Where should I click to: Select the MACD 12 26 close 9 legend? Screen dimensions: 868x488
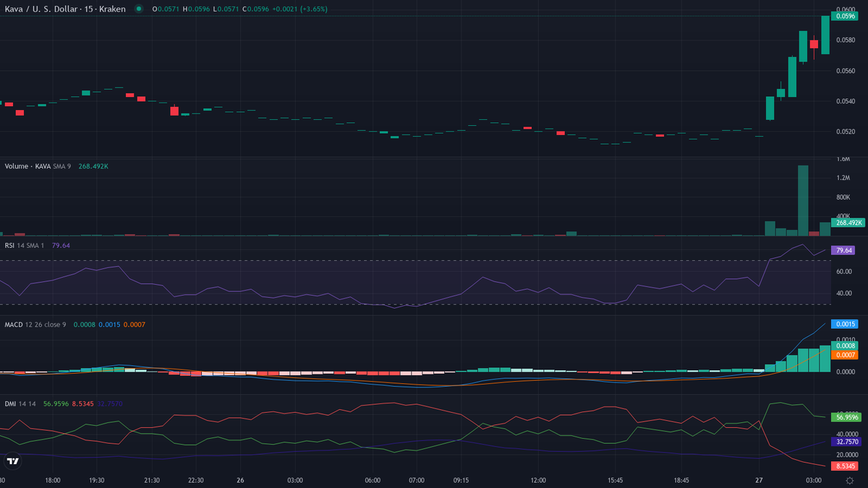coord(35,325)
